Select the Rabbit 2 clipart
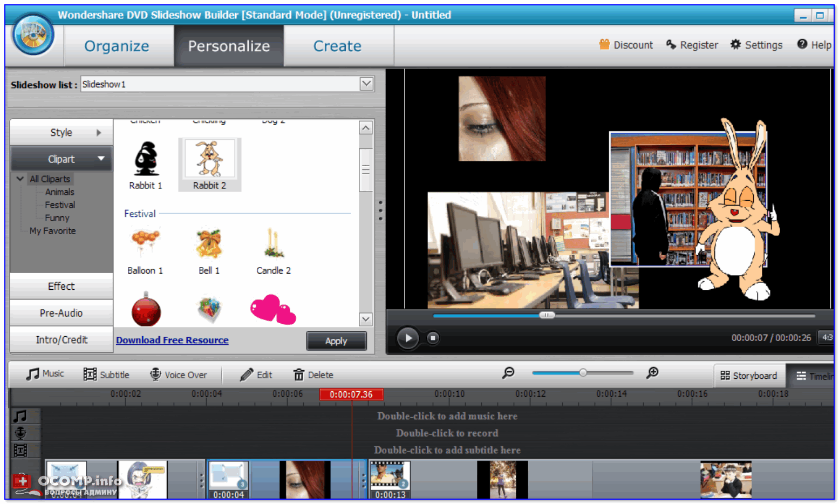The width and height of the screenshot is (839, 504). click(x=209, y=165)
